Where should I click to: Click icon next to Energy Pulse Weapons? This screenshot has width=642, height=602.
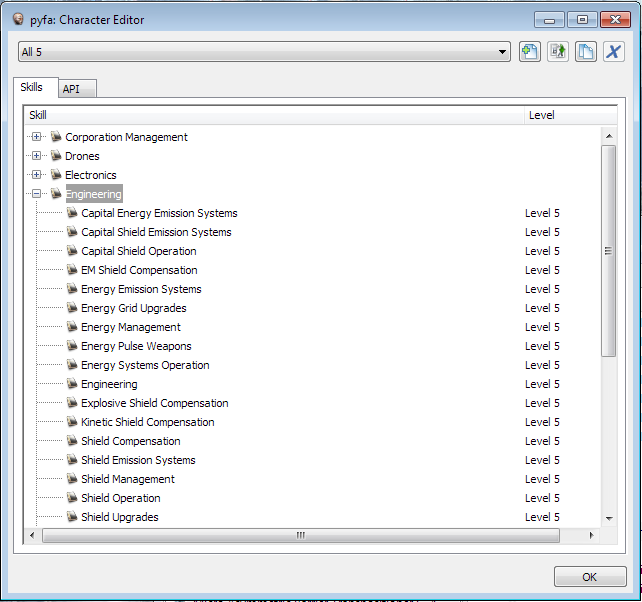pos(72,345)
